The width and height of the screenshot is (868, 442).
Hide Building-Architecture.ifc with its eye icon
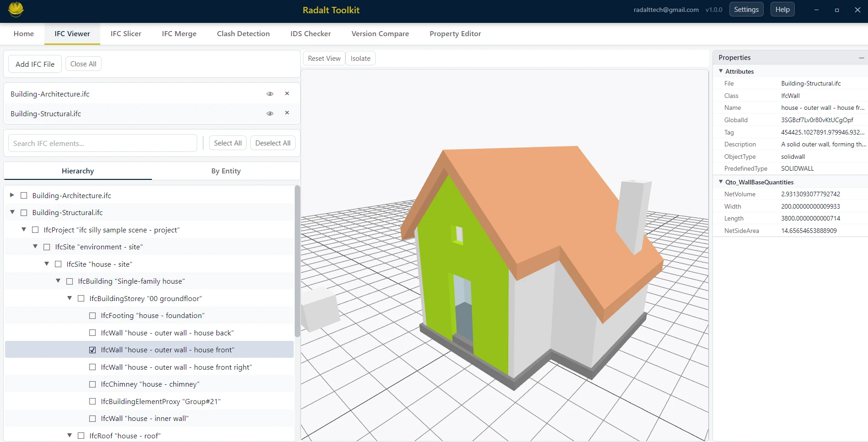[270, 93]
